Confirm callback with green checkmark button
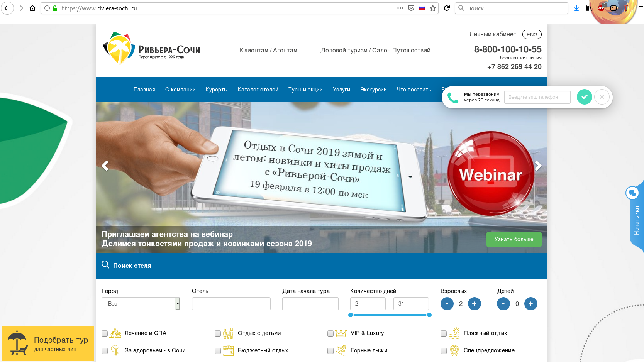This screenshot has height=362, width=644. click(x=585, y=97)
